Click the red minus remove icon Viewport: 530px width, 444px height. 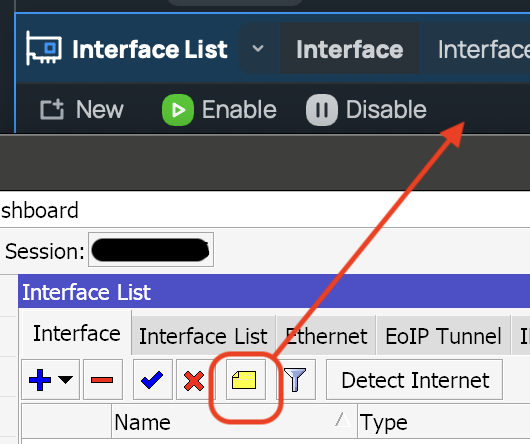(102, 380)
